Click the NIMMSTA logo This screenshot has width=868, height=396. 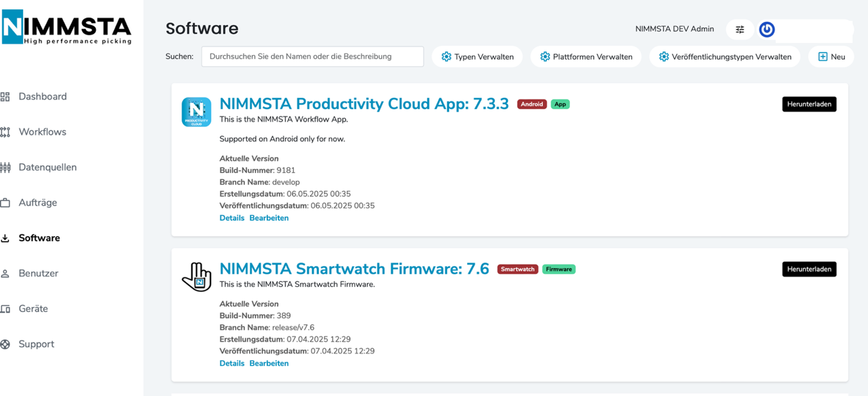pyautogui.click(x=67, y=27)
